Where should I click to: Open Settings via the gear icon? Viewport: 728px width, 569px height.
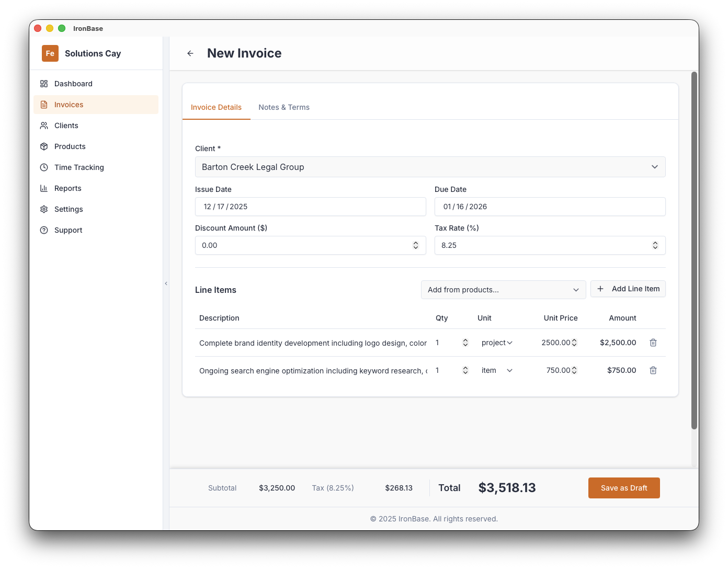(44, 209)
